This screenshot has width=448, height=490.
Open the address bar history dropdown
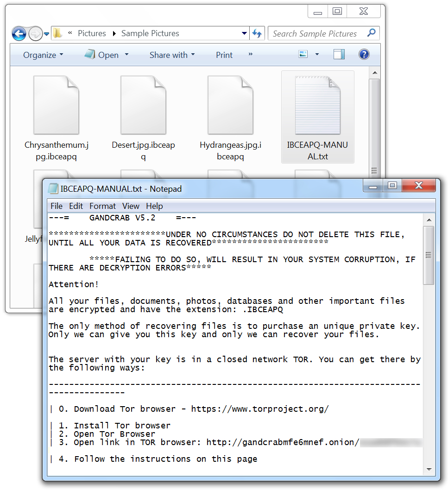click(x=244, y=33)
